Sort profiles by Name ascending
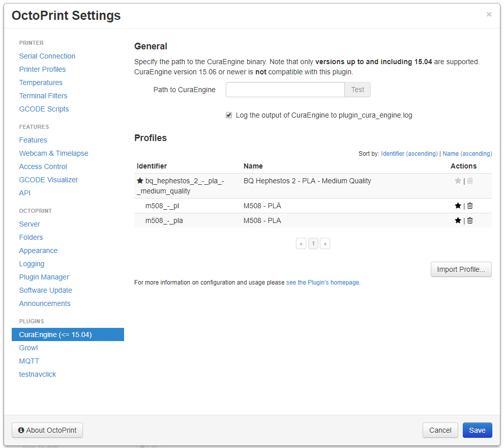Screen dimensions: 504x448 pyautogui.click(x=467, y=153)
